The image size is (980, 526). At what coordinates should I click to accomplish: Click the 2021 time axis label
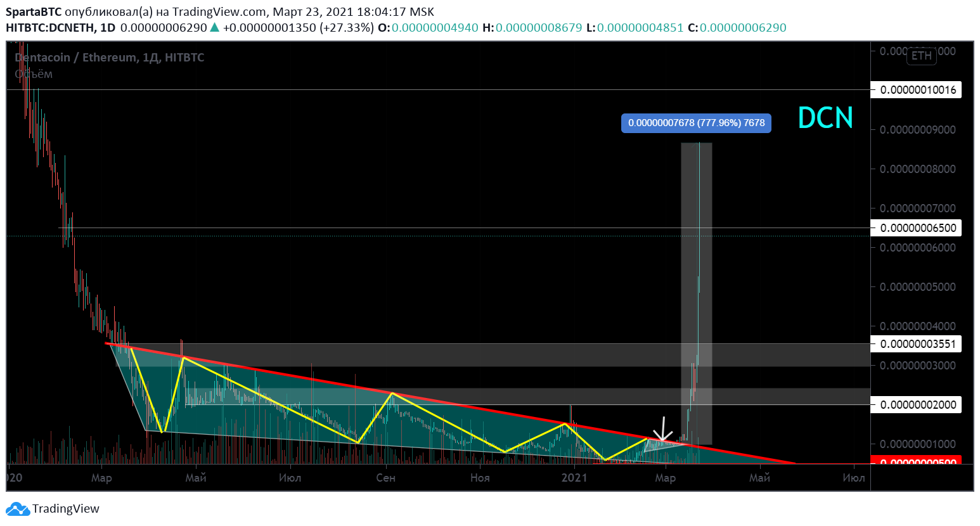(574, 478)
